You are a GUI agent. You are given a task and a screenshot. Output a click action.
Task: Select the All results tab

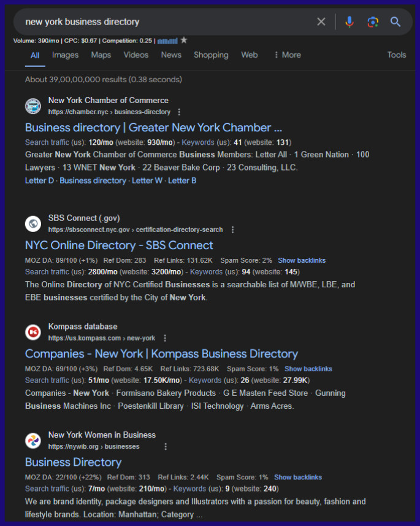35,55
